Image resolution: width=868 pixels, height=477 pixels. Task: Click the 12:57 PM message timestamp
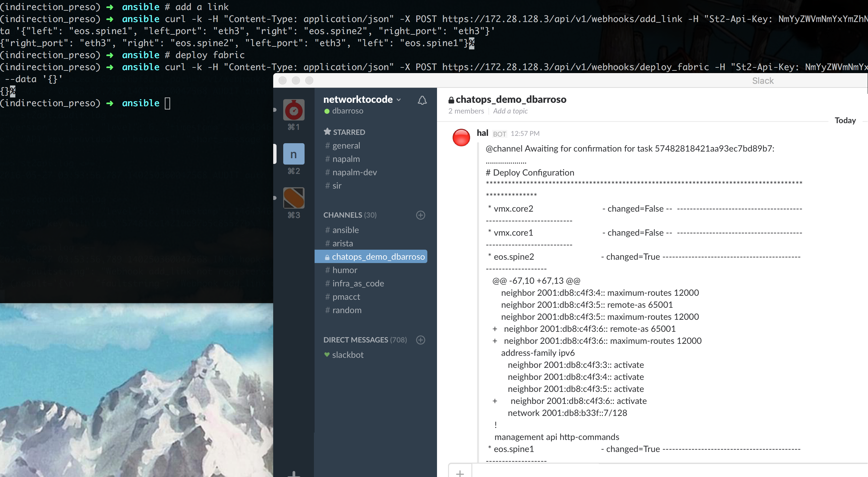point(525,134)
